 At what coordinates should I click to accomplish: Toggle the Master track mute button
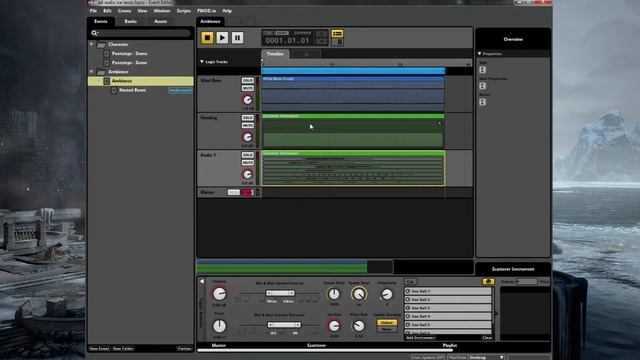(x=233, y=192)
